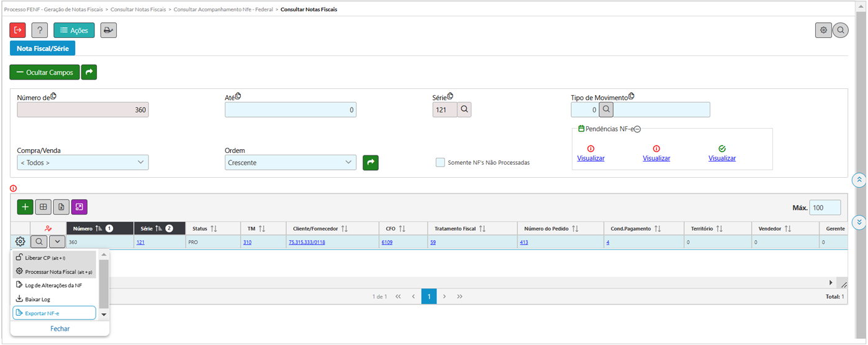868x345 pixels.
Task: Add a new record with the green plus button
Action: 25,207
